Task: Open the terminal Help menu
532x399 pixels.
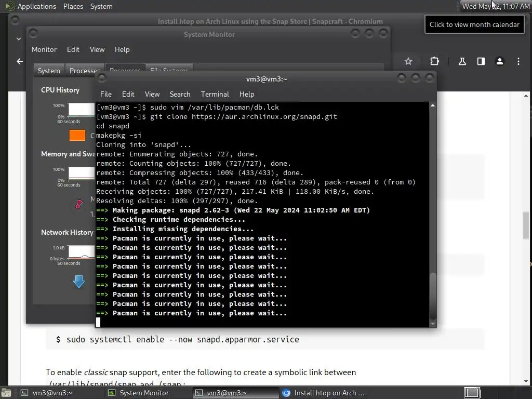Action: point(247,95)
